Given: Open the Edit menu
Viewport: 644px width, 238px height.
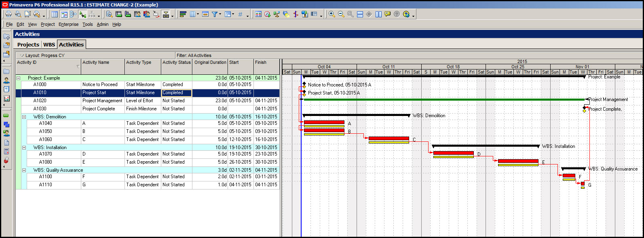Looking at the screenshot, I should pyautogui.click(x=20, y=24).
